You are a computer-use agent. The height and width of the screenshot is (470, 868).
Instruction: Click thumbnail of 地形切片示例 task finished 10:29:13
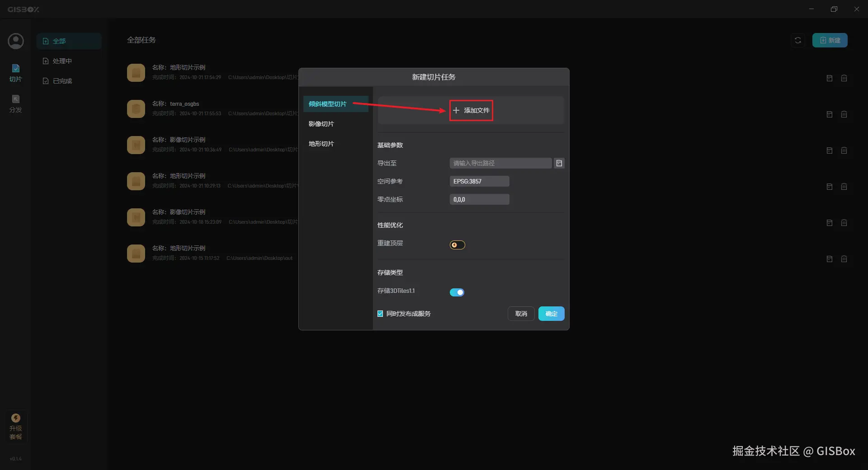(136, 181)
